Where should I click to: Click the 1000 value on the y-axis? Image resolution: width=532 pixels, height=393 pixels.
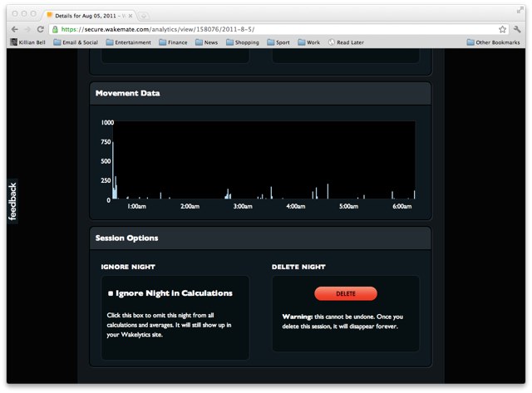click(107, 122)
